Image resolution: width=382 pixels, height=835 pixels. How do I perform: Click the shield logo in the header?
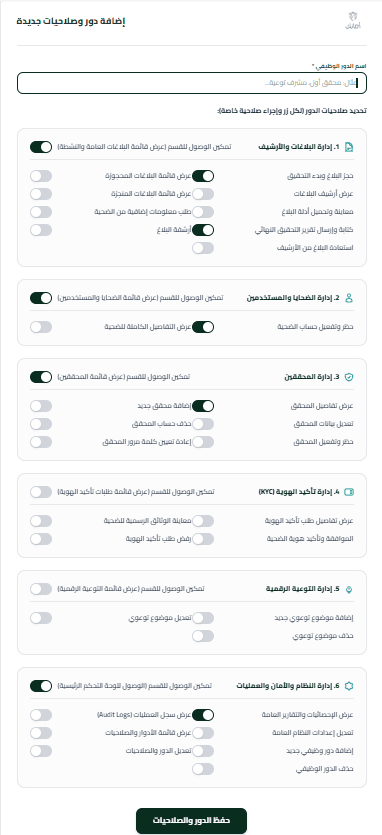pos(353,21)
